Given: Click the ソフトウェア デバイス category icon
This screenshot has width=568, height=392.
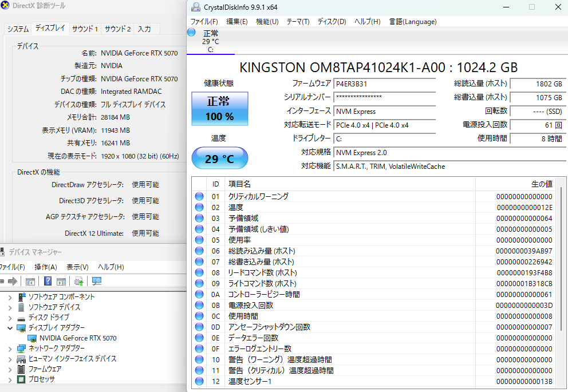Looking at the screenshot, I should point(21,307).
